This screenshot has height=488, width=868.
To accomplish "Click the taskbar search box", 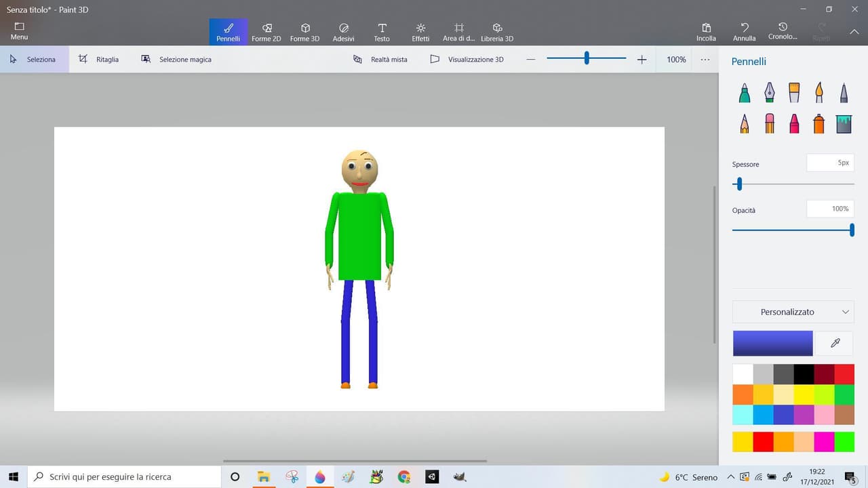I will pos(124,477).
